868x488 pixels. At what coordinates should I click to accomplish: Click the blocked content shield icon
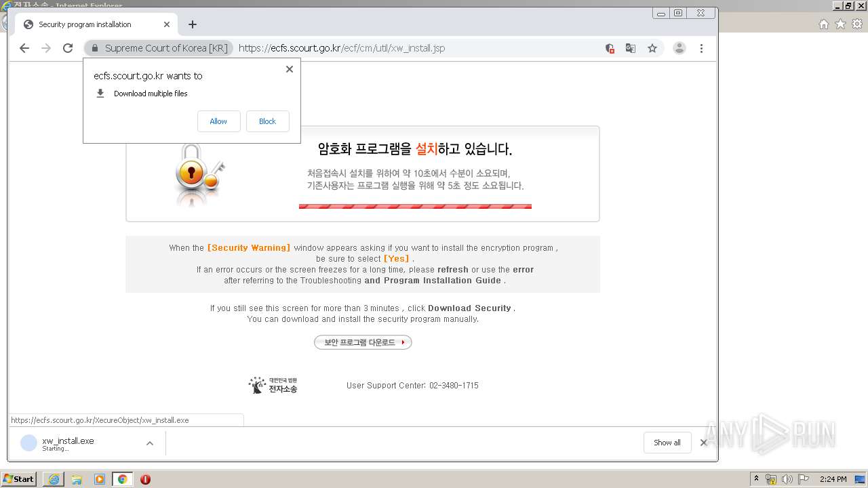tap(610, 48)
